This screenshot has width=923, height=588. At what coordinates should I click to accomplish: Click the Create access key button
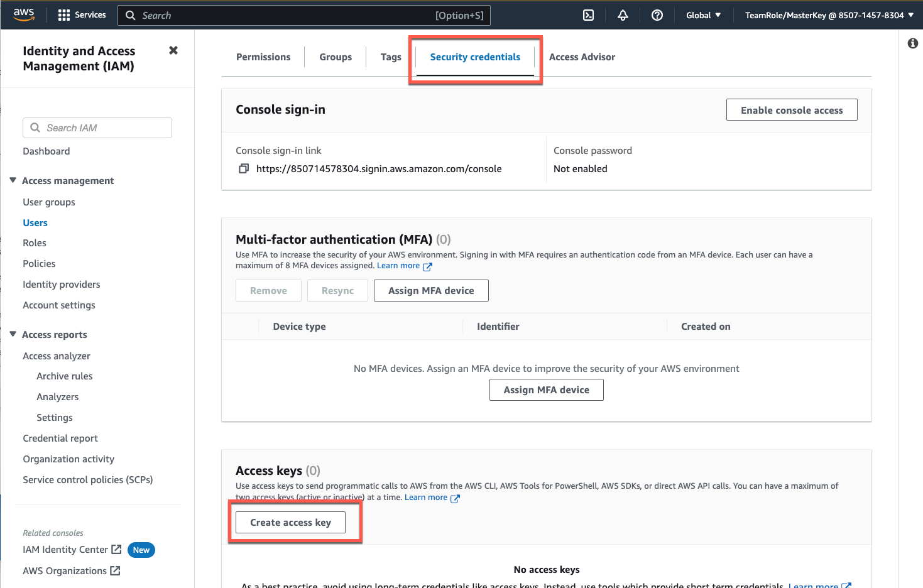(290, 522)
